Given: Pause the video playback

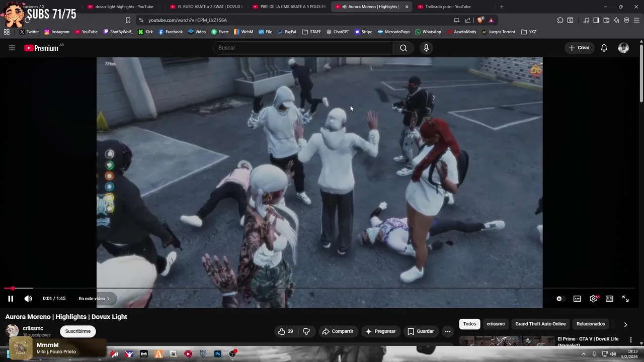Looking at the screenshot, I should coord(10,299).
